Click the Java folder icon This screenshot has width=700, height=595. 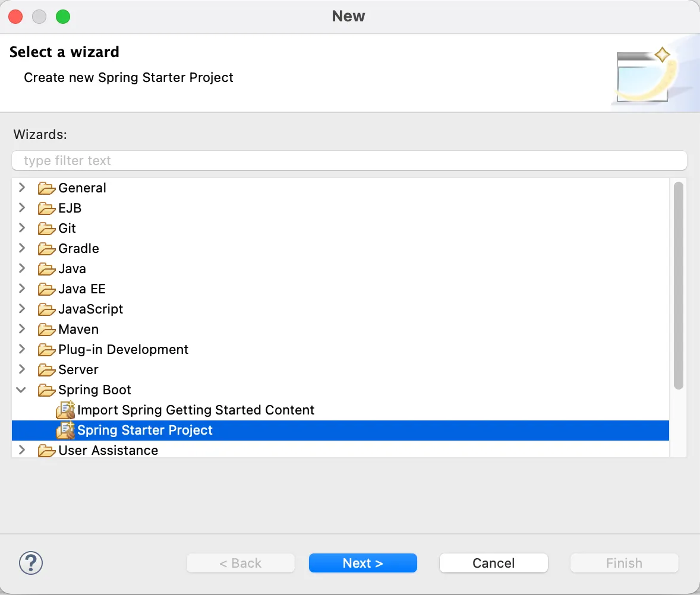click(46, 269)
